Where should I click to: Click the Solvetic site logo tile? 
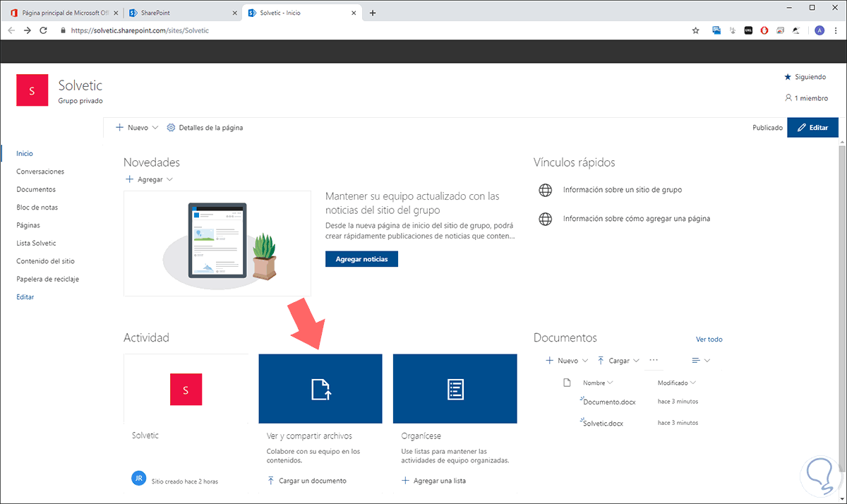[x=32, y=90]
